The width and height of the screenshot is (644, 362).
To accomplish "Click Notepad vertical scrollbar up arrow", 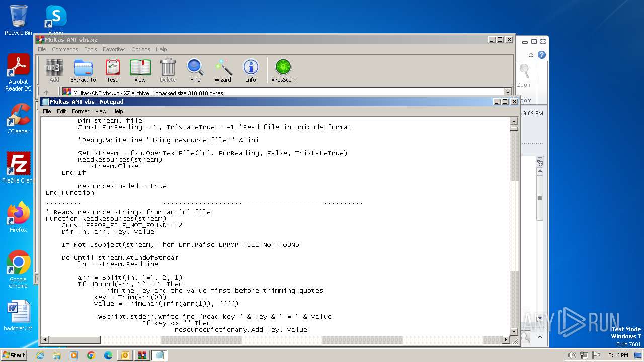I will 514,121.
